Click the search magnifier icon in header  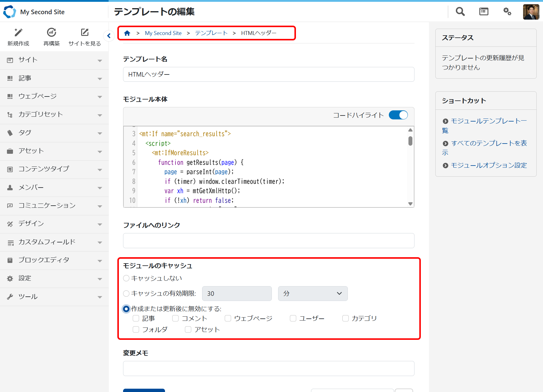point(460,12)
